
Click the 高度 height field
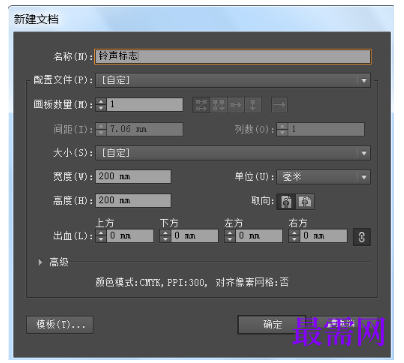tap(133, 200)
